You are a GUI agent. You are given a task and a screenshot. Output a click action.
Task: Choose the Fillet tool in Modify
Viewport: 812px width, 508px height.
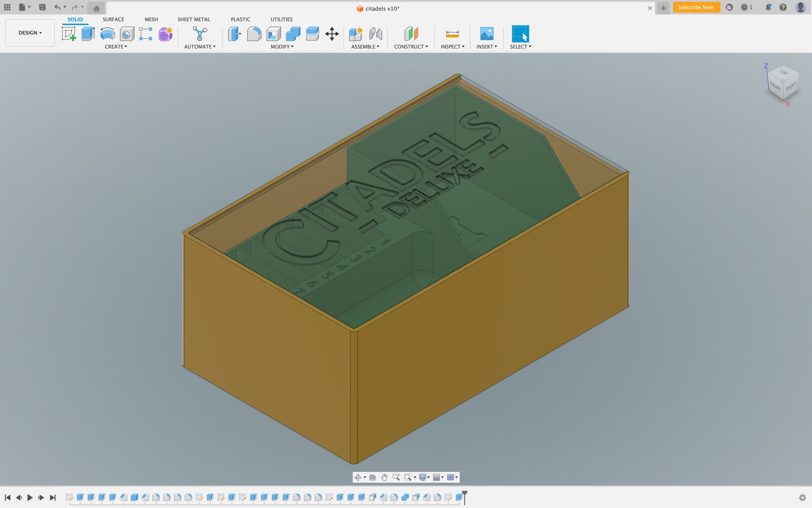point(254,34)
